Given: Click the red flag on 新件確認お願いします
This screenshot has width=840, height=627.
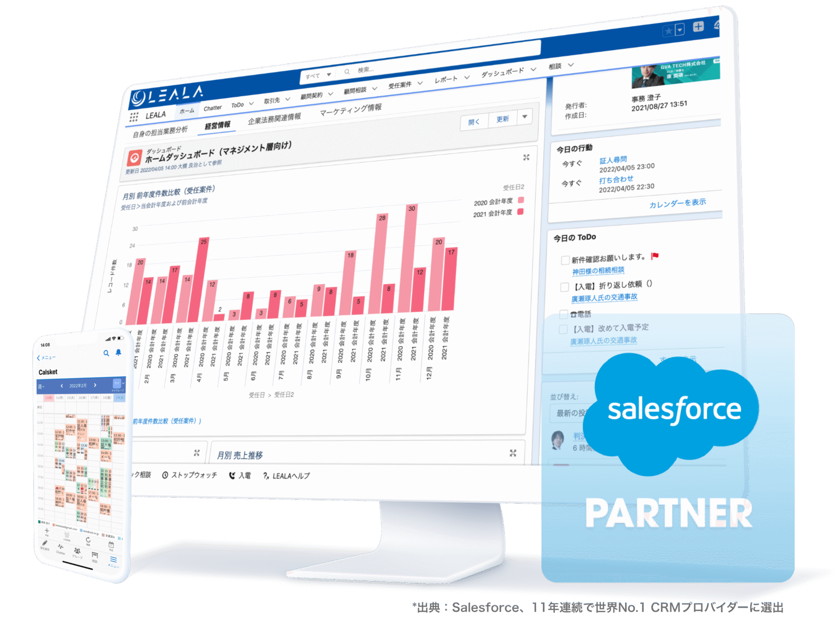Looking at the screenshot, I should point(655,256).
